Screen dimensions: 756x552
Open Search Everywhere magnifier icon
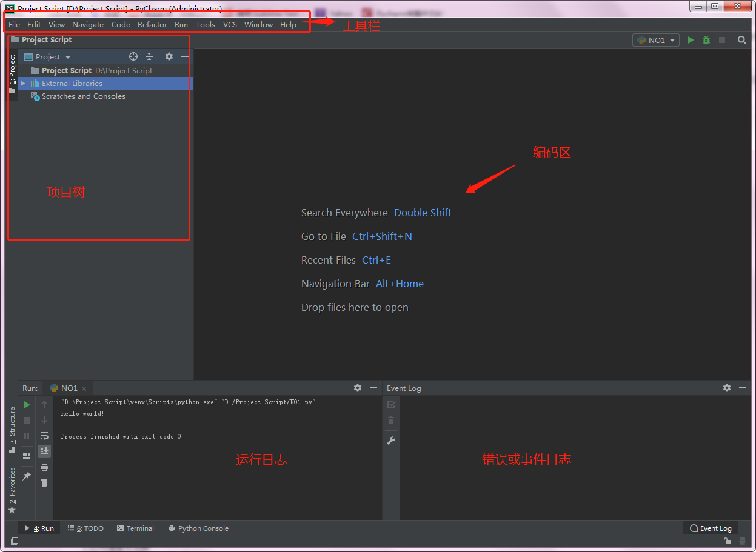coord(742,40)
